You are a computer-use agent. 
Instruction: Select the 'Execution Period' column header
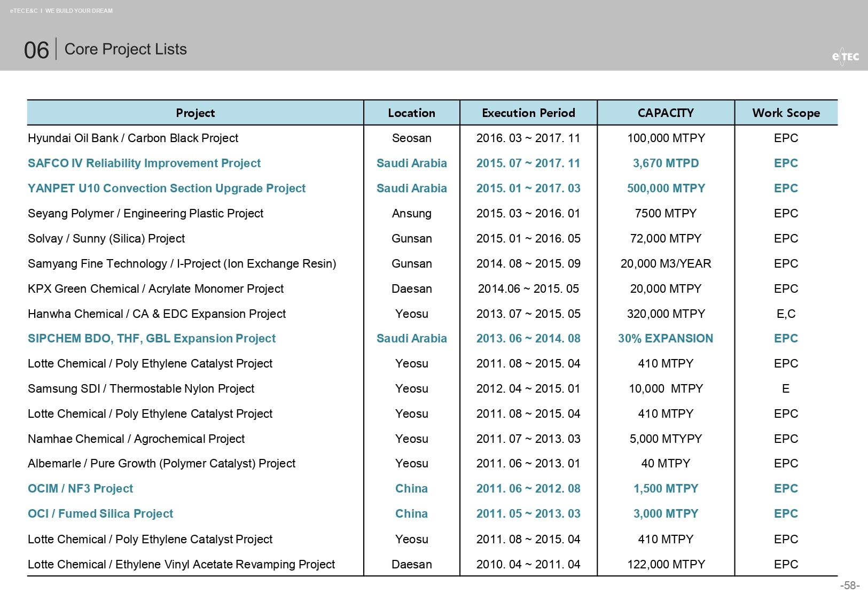(x=528, y=113)
